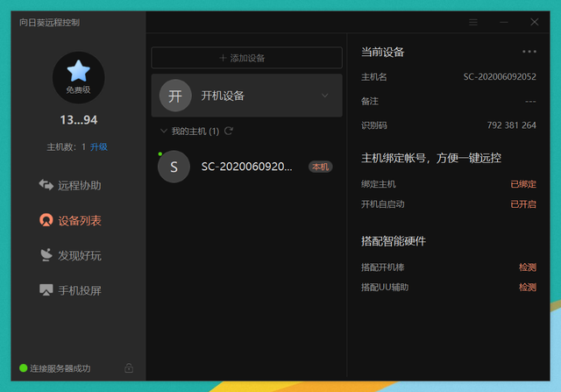
Task: Click the 识别码 label
Action: click(x=374, y=125)
